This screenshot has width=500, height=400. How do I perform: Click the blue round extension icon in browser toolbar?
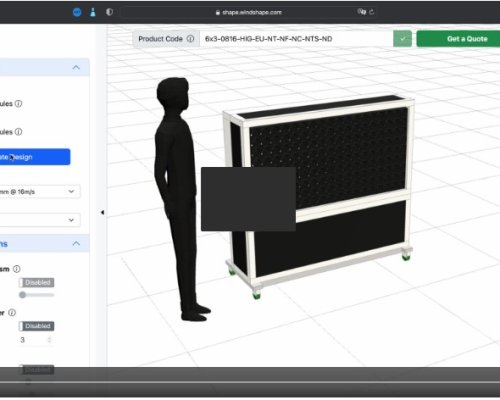pyautogui.click(x=77, y=12)
